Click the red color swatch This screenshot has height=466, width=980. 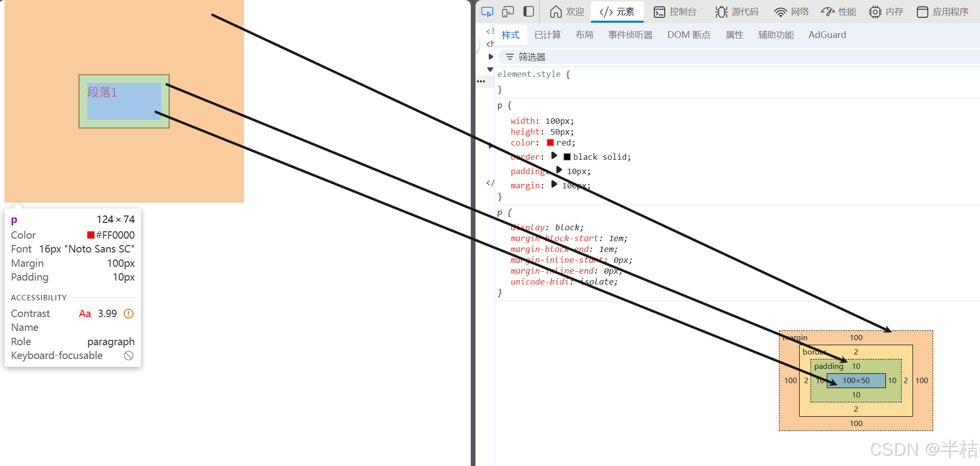550,143
